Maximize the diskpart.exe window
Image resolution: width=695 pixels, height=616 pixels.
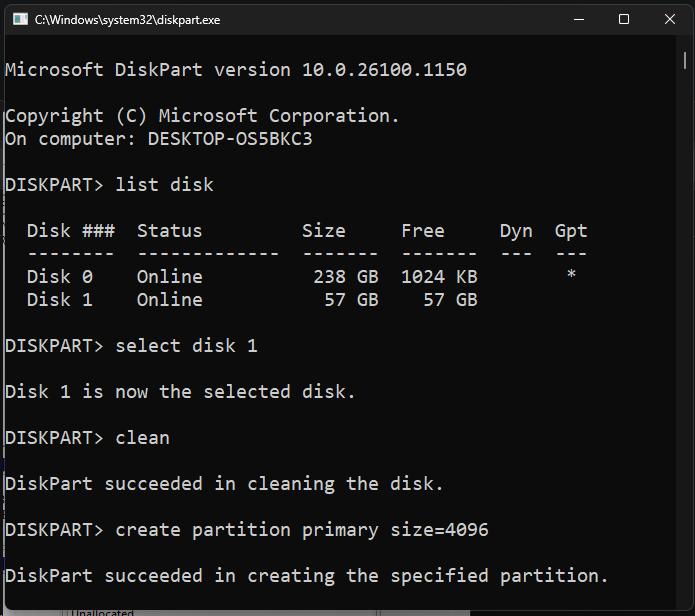624,19
